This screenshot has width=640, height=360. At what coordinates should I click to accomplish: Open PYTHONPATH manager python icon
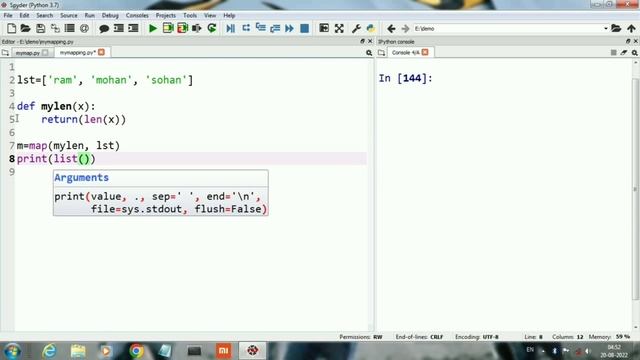(x=371, y=28)
